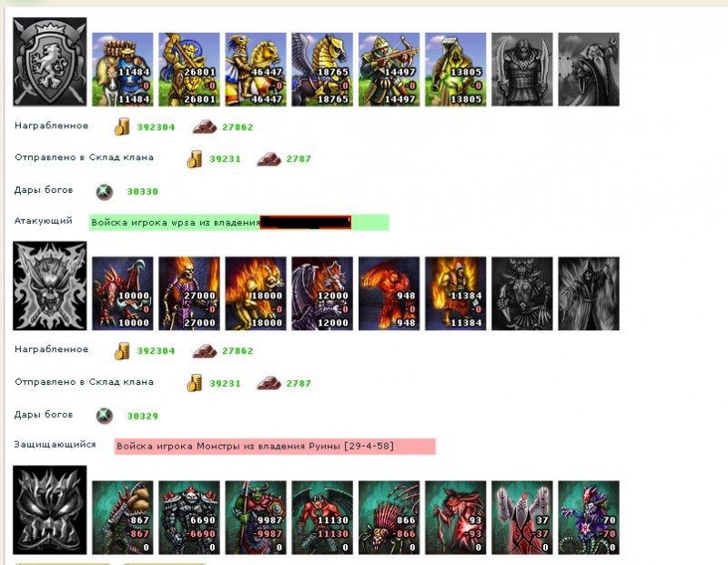This screenshot has width=728, height=565.
Task: Click the crossbowman unit showing 14497
Action: (x=389, y=69)
